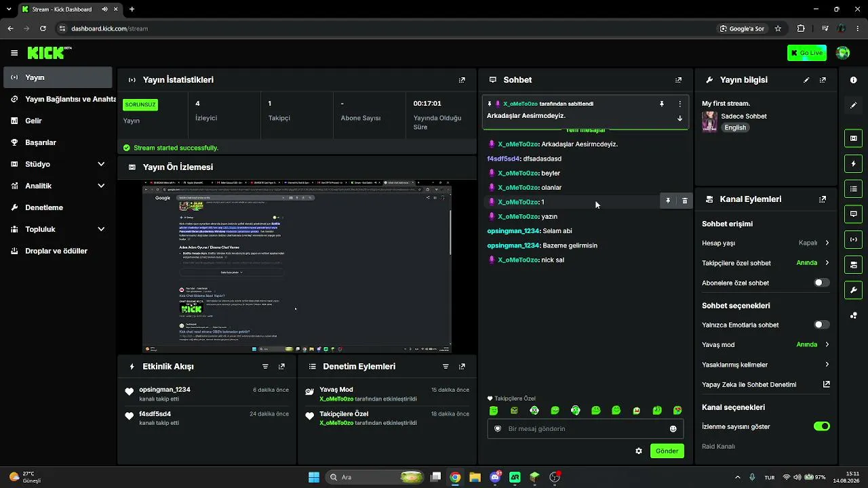This screenshot has width=868, height=488.
Task: Open chat settings gear next to Gönder
Action: [639, 451]
